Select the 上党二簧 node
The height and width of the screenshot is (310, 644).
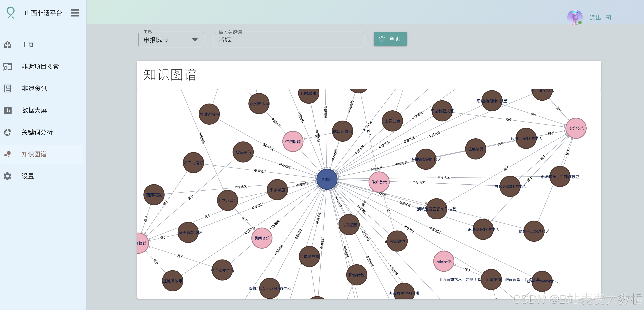pos(392,121)
